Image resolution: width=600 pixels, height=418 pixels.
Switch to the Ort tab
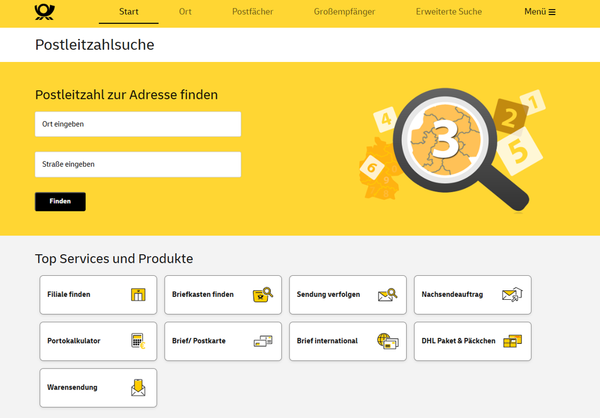[185, 12]
